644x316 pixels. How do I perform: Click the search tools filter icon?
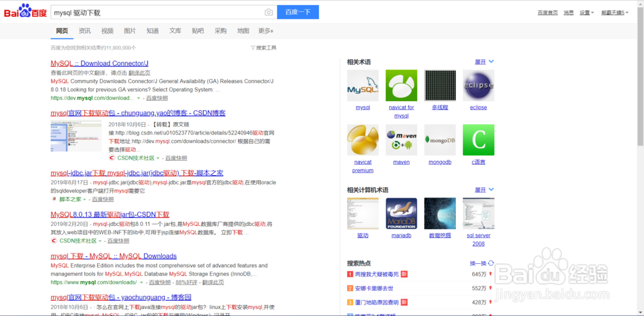coord(252,48)
